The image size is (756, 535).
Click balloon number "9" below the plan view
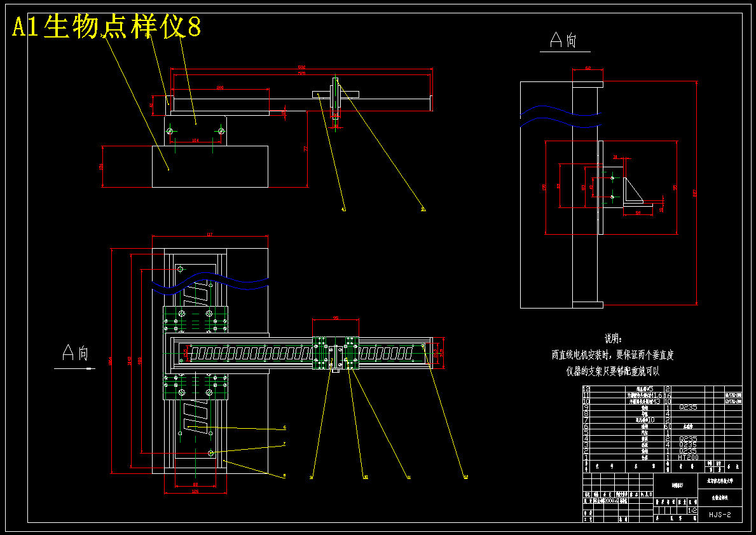[x=312, y=477]
